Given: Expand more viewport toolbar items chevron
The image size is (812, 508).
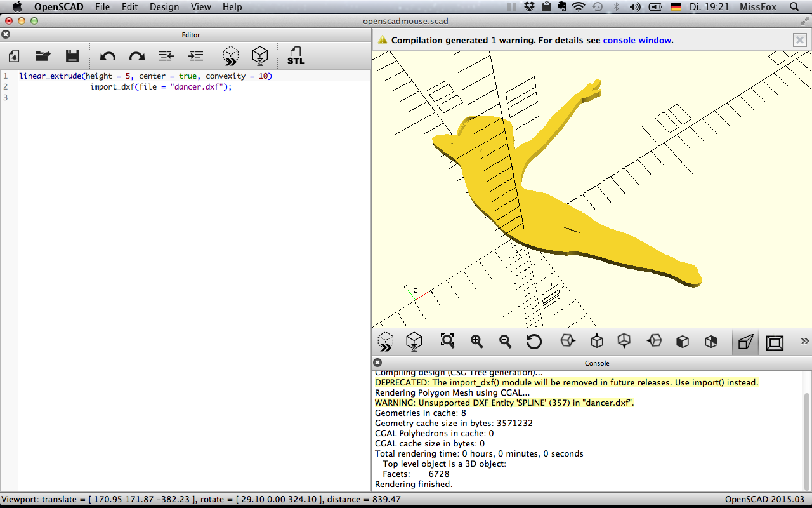Looking at the screenshot, I should (x=804, y=342).
